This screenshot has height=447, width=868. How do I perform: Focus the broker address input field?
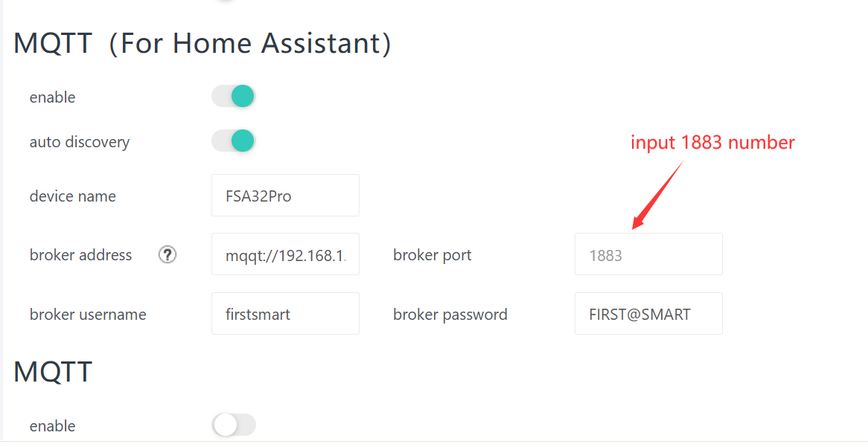(285, 255)
